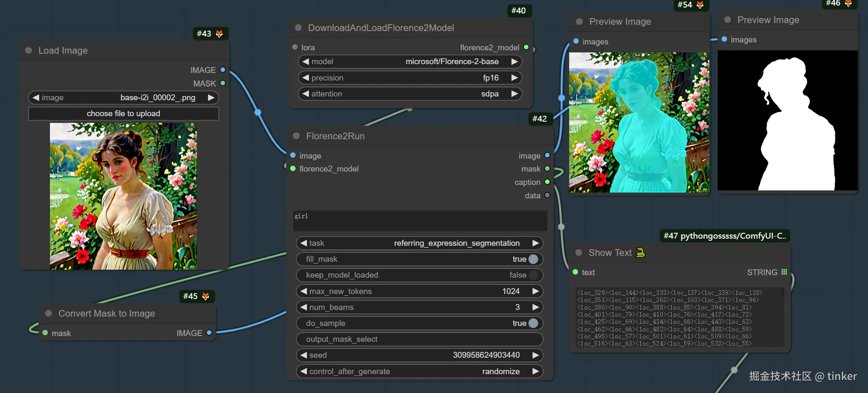Click the "Convert Mask to Image" node title
This screenshot has width=868, height=393.
click(107, 313)
